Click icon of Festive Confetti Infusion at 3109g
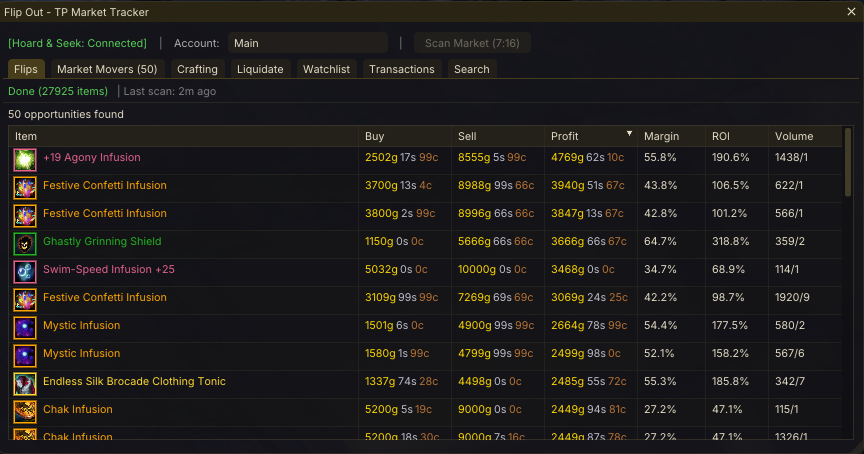This screenshot has height=454, width=864. pyautogui.click(x=25, y=300)
